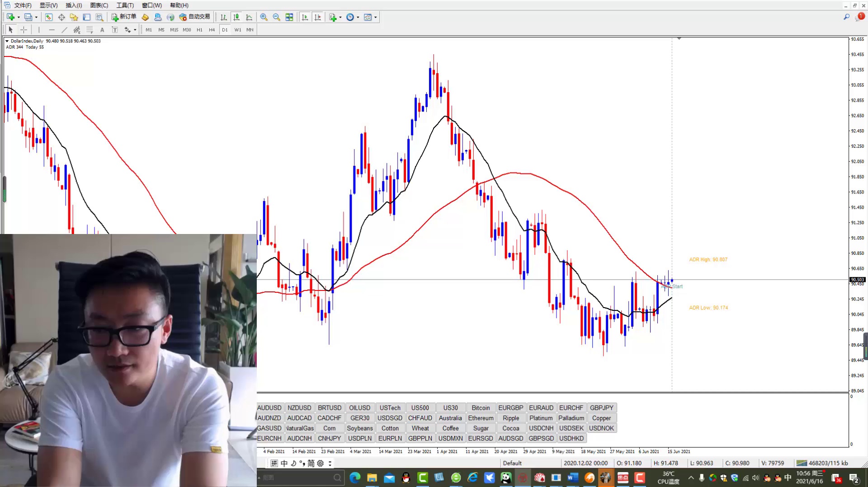Open the 帮助(H) menu

tap(179, 5)
